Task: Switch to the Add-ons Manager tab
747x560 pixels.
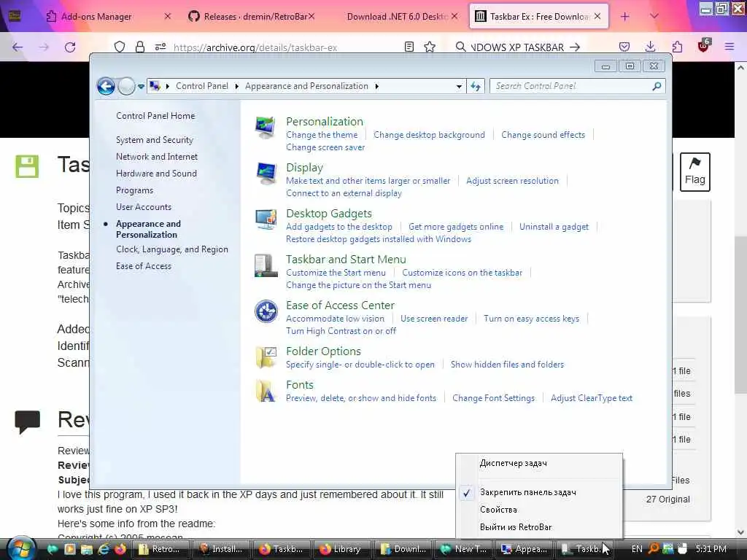Action: pyautogui.click(x=96, y=17)
